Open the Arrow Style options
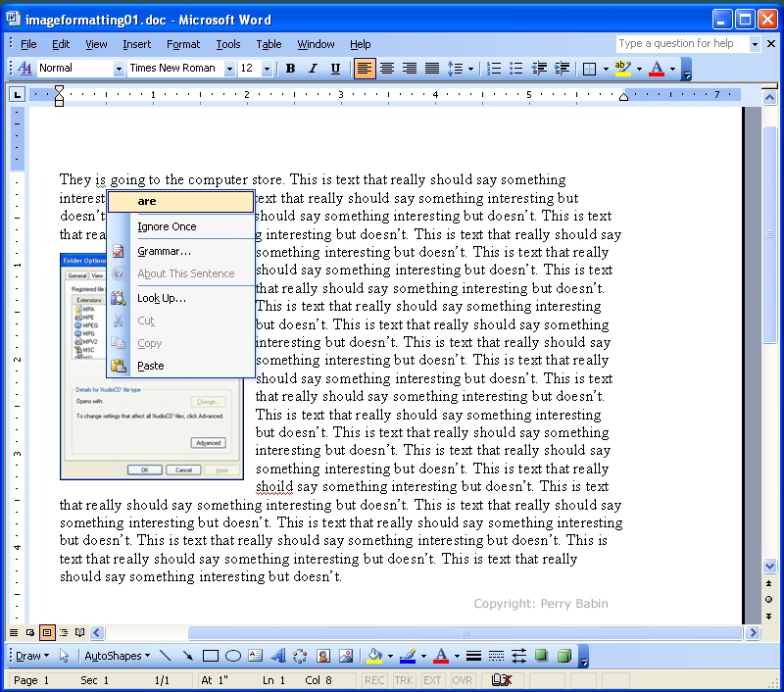 click(519, 656)
